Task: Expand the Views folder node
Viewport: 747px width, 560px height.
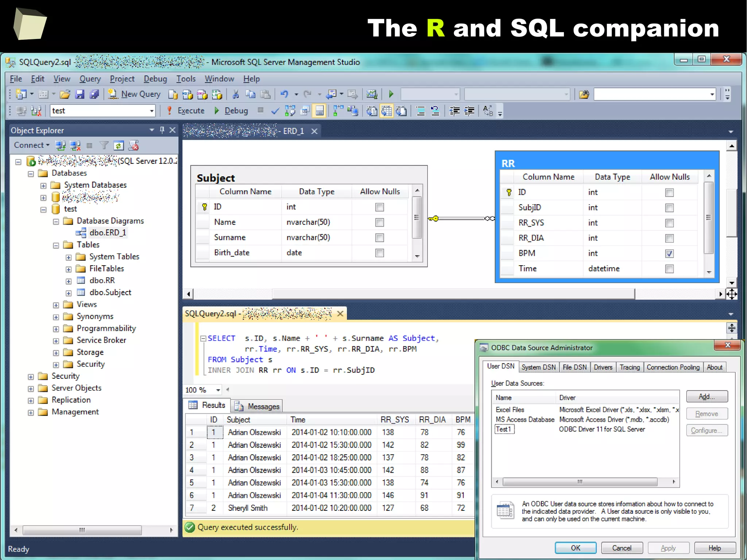Action: pyautogui.click(x=56, y=305)
